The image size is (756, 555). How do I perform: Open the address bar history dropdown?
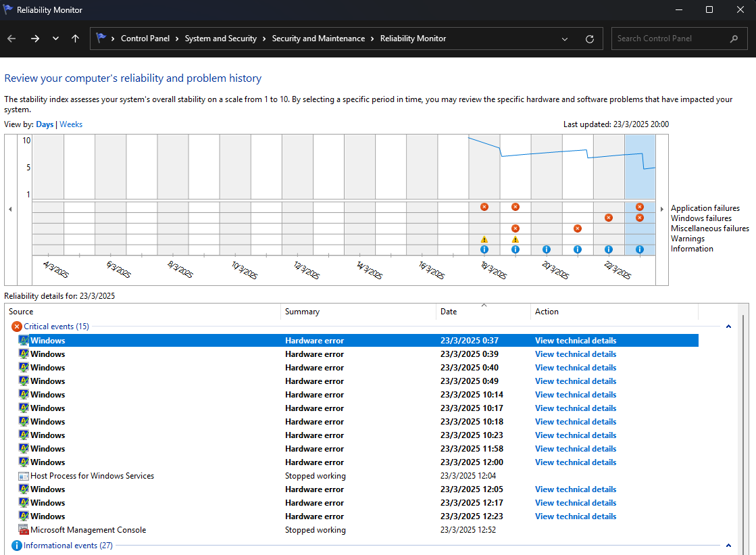tap(565, 39)
